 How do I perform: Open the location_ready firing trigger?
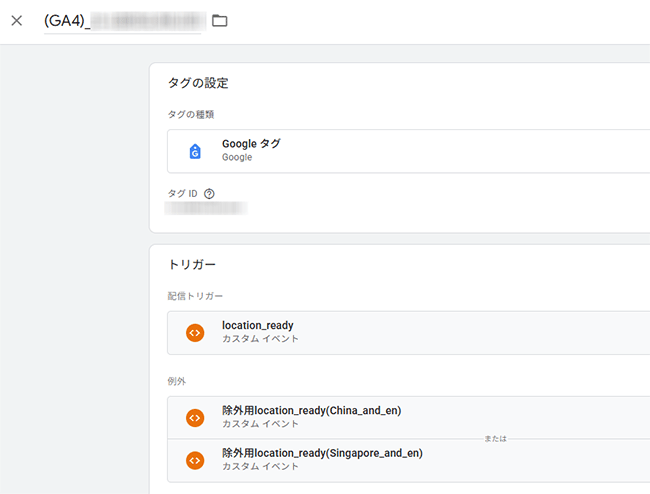pos(408,333)
